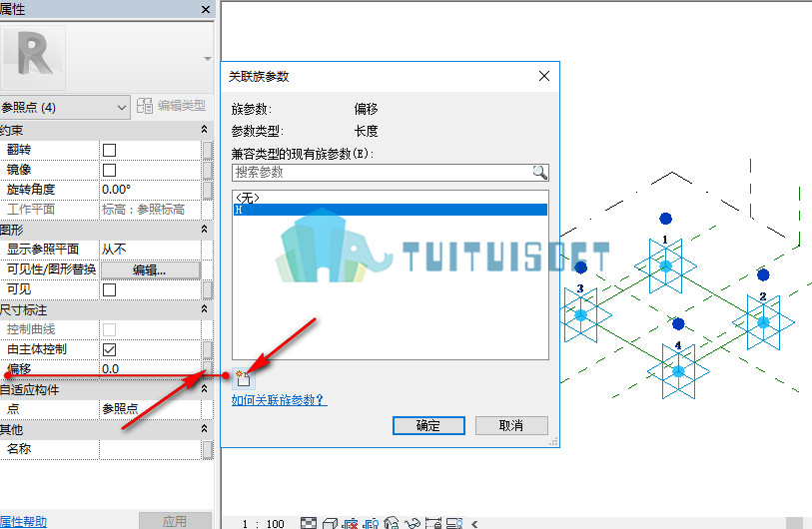Click the 应用 button in Properties
Screen dimensions: 812x529
pos(175,521)
